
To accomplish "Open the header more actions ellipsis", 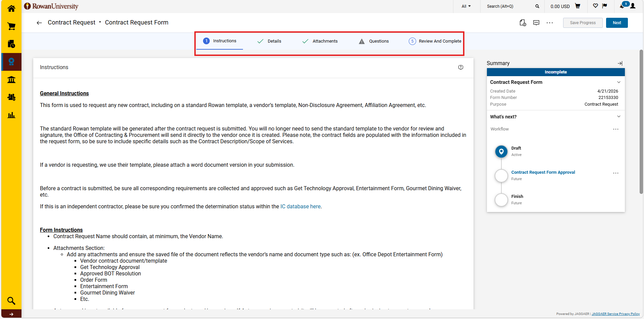I will pos(550,23).
